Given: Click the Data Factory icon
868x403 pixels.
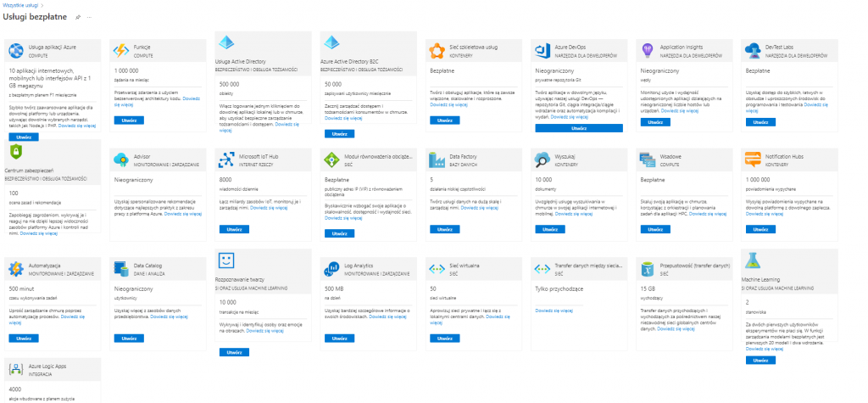Looking at the screenshot, I should (x=437, y=160).
